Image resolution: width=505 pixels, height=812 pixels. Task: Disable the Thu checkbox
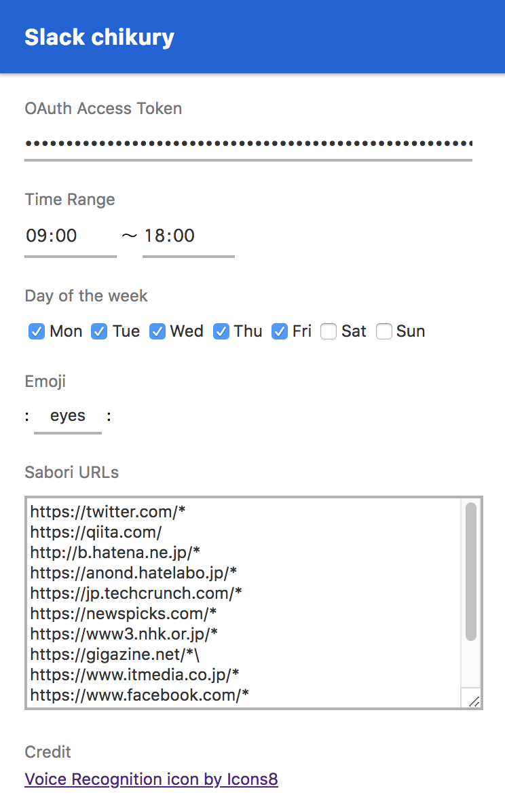coord(221,331)
